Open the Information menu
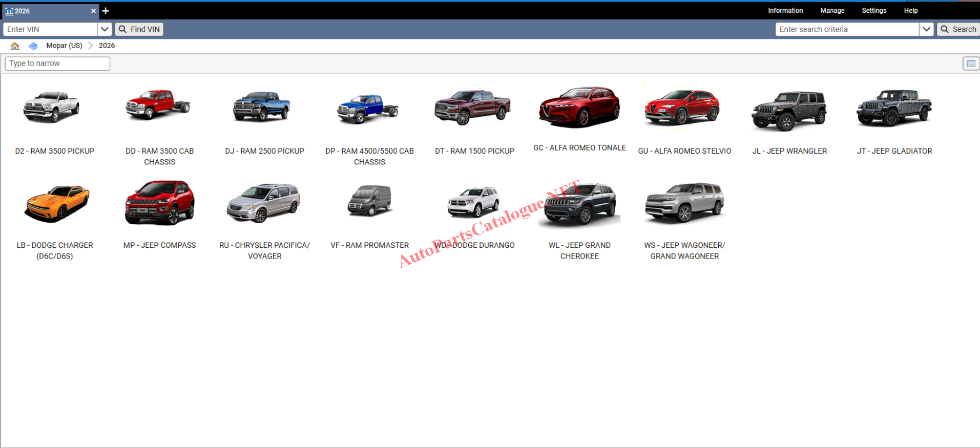Image resolution: width=980 pixels, height=448 pixels. tap(785, 10)
